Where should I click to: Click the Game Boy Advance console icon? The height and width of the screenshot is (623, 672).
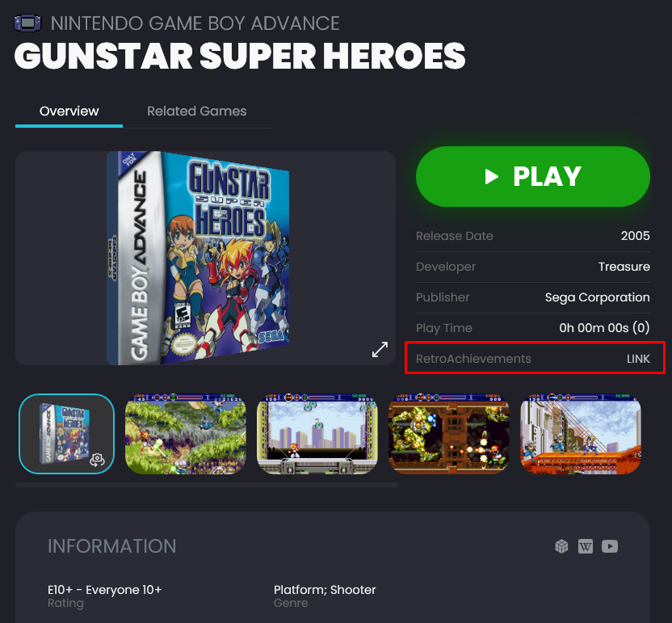tap(27, 23)
